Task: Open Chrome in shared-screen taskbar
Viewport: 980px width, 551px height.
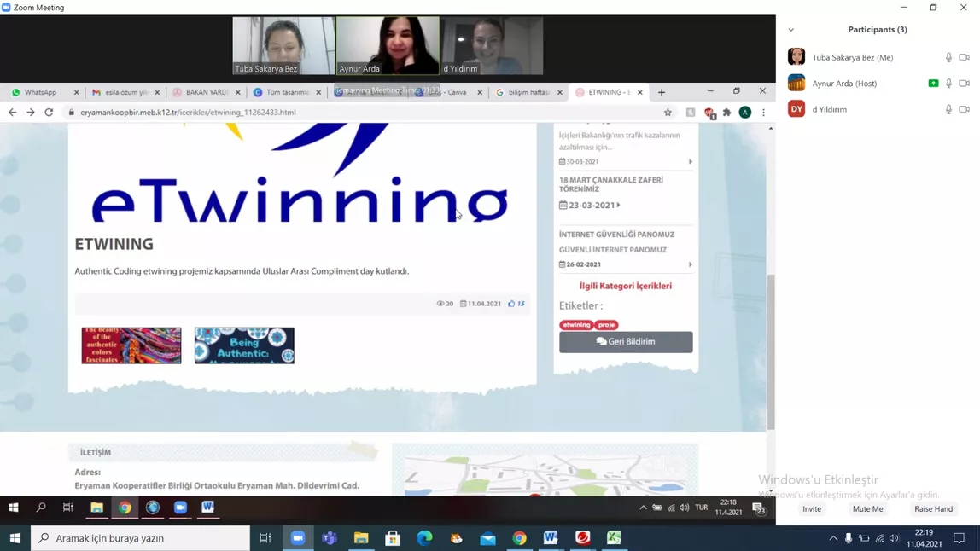Action: coord(125,507)
